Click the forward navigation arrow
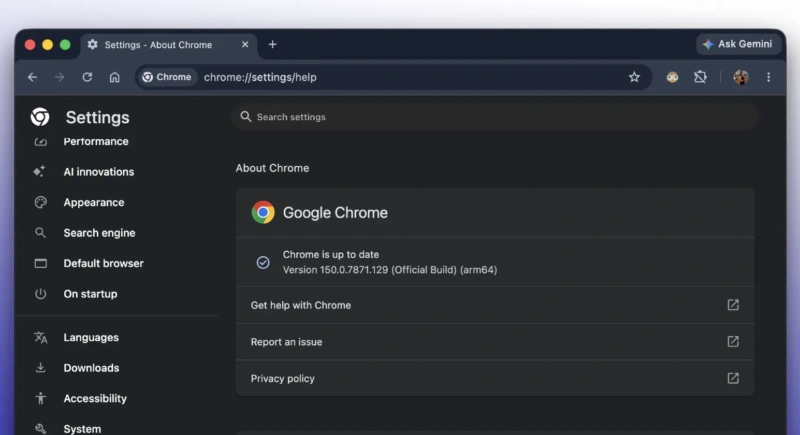Image resolution: width=800 pixels, height=435 pixels. click(x=60, y=77)
